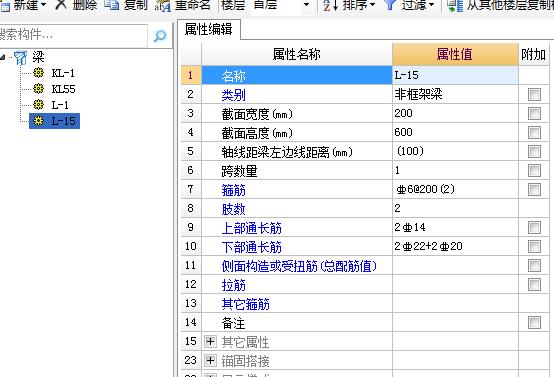
Task: Click the 排序 sort A-Z icon
Action: pyautogui.click(x=330, y=5)
